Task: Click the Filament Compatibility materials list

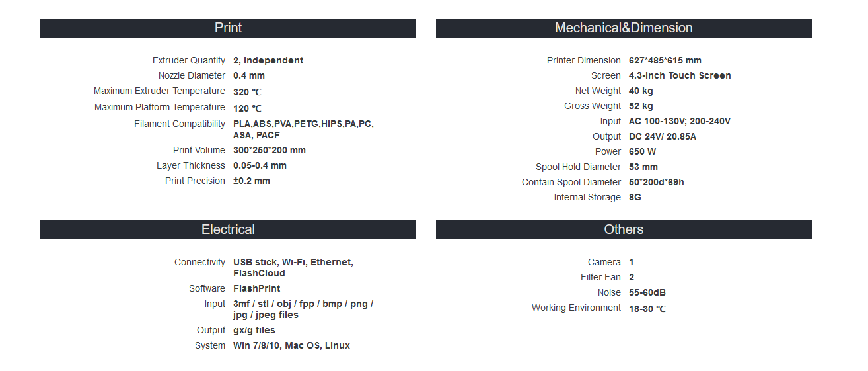Action: pyautogui.click(x=303, y=129)
